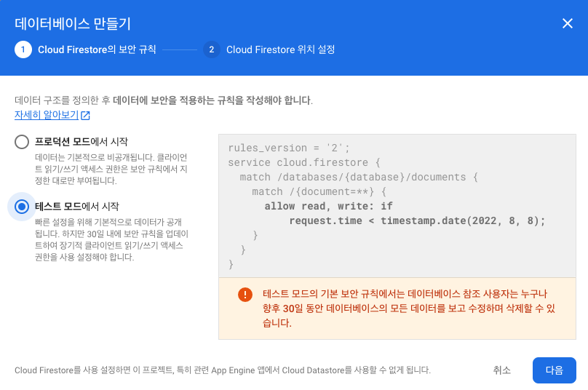This screenshot has width=588, height=390.
Task: Click the service cloud.firestore code line
Action: tap(304, 162)
